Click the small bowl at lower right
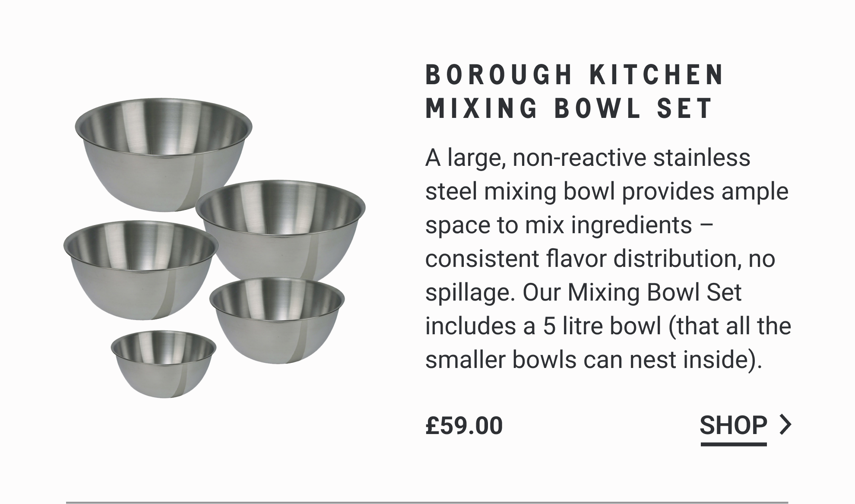 [x=277, y=320]
